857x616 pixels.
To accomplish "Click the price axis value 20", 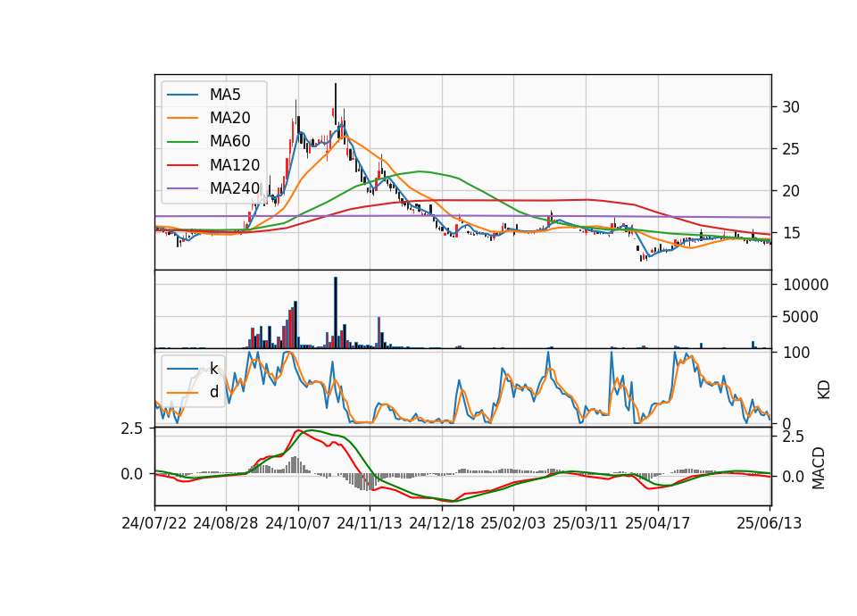I will 791,191.
